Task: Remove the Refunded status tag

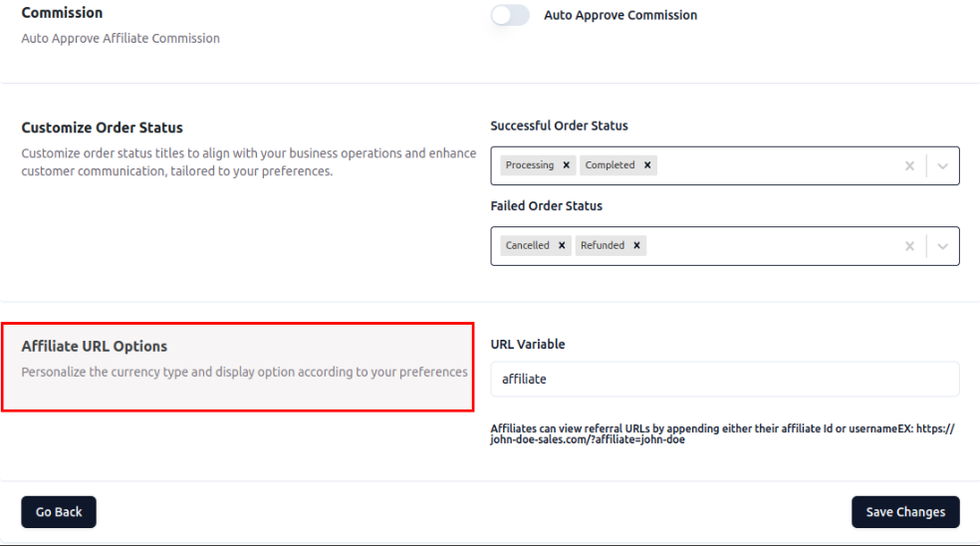Action: point(637,245)
